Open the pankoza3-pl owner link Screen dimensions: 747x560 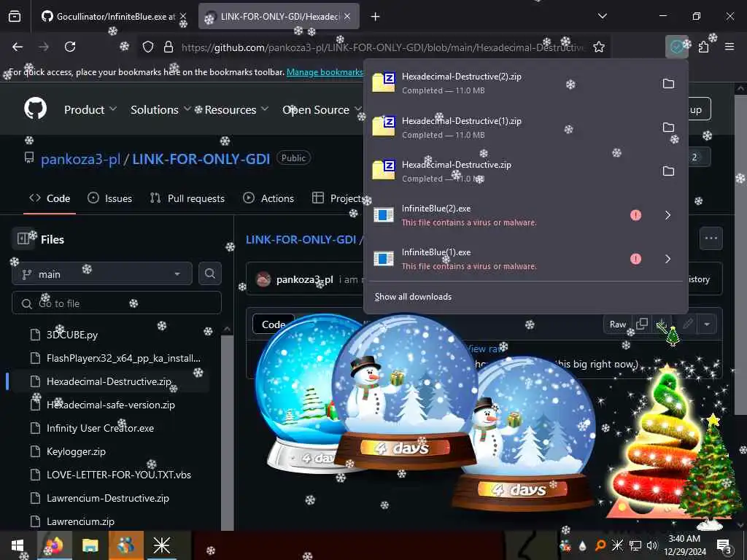coord(80,159)
